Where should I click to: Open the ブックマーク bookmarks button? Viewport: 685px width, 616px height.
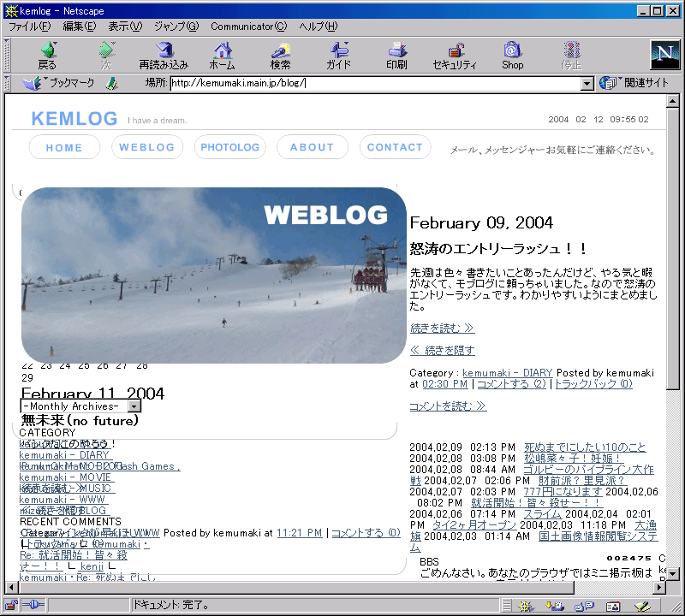pyautogui.click(x=58, y=83)
